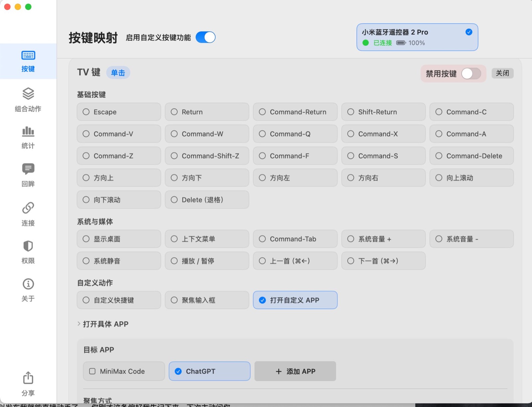Select the 方向左 option
The height and width of the screenshot is (407, 532).
[x=295, y=178]
